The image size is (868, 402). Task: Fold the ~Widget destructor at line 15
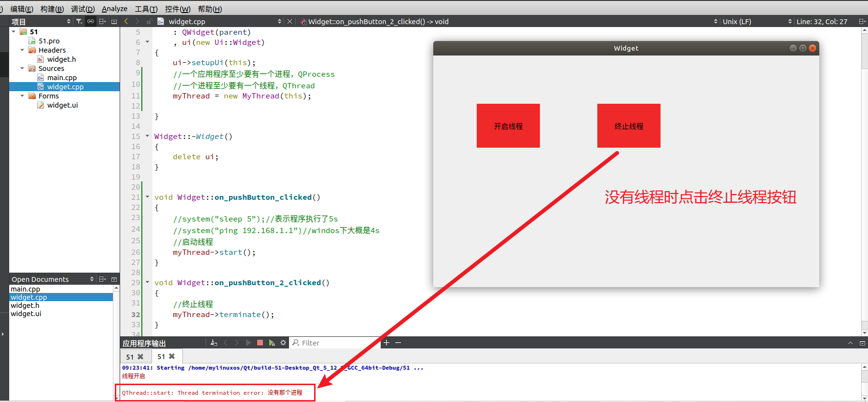tap(147, 136)
